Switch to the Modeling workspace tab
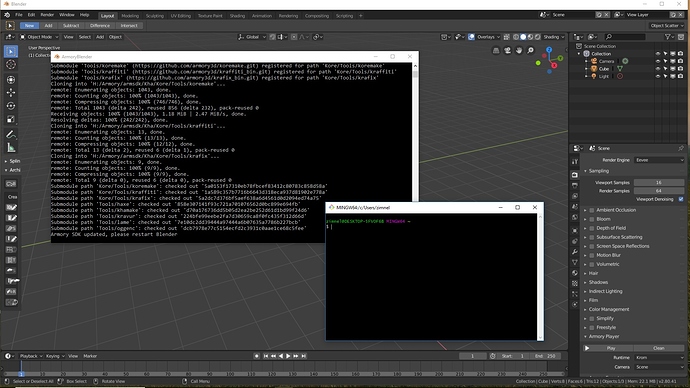Image resolution: width=690 pixels, height=388 pixels. coord(130,16)
